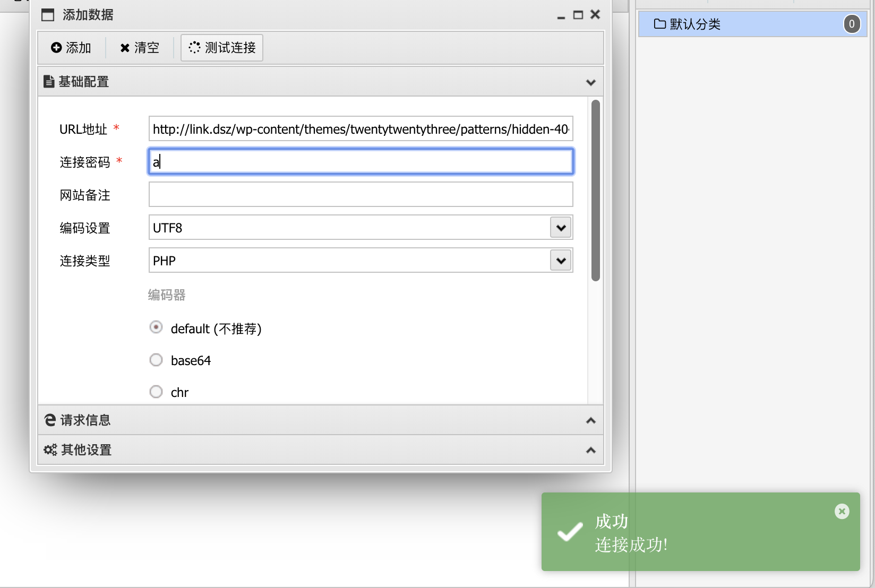Click the 添加数据 window title icon
The width and height of the screenshot is (875, 588).
(48, 15)
